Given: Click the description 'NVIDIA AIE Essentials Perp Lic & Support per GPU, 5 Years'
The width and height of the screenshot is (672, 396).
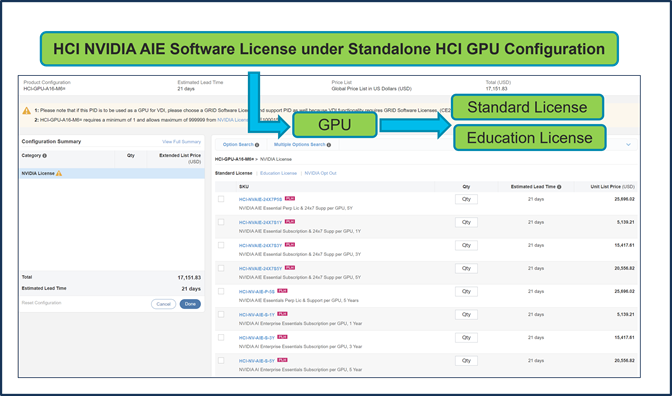Looking at the screenshot, I should click(299, 300).
